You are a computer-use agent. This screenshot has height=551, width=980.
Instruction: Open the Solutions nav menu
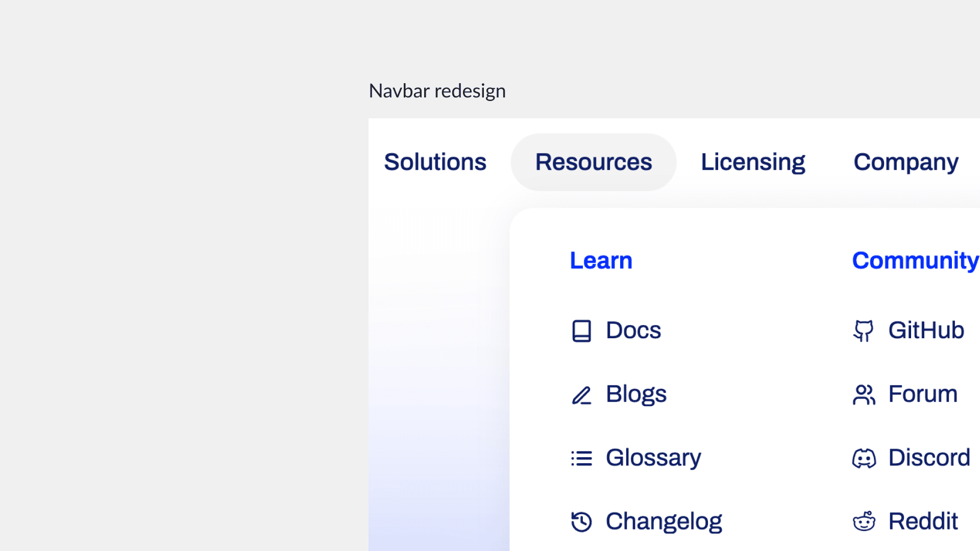tap(435, 162)
